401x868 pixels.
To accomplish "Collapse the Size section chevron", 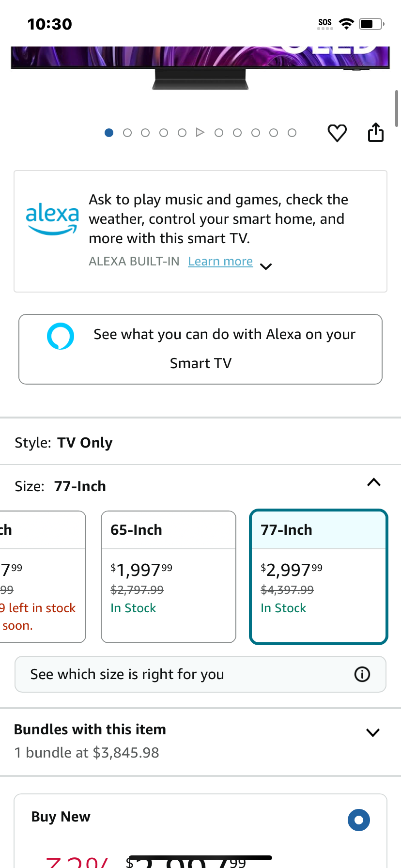I will click(374, 482).
